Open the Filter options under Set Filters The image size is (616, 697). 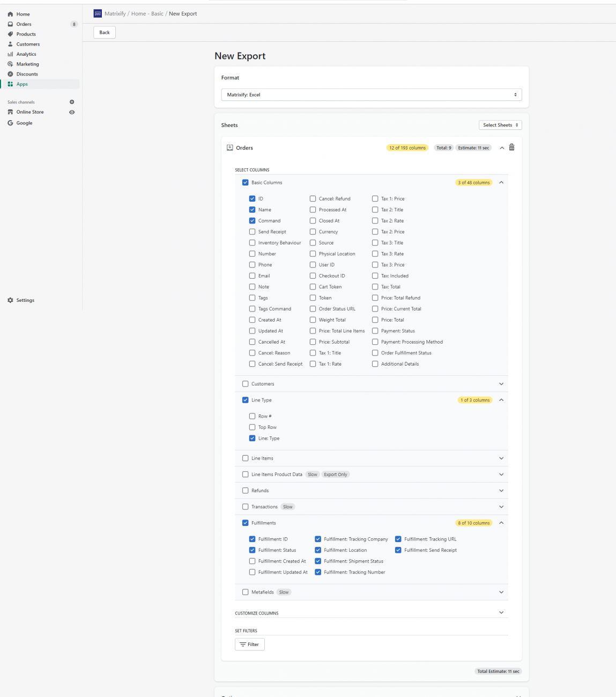(x=249, y=644)
